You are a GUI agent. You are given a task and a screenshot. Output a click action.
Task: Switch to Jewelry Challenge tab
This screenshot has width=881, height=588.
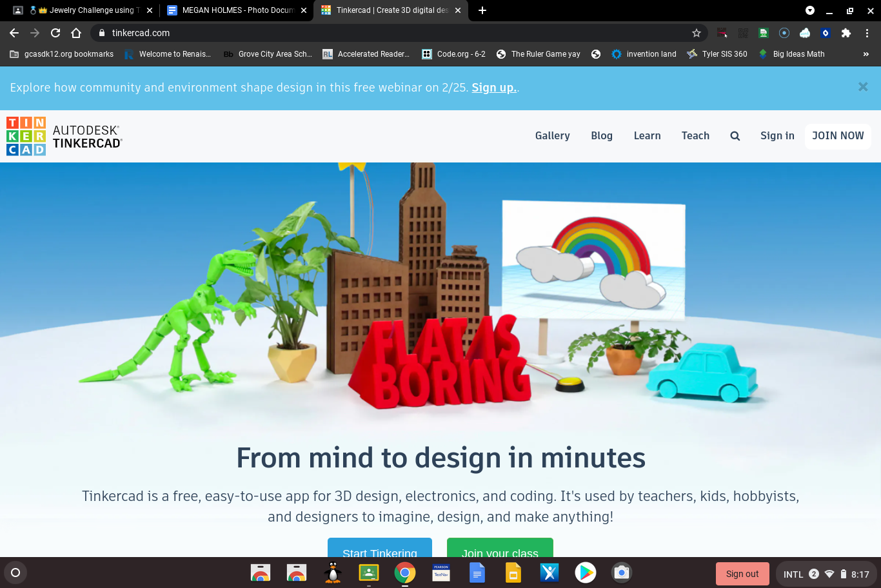pos(84,10)
